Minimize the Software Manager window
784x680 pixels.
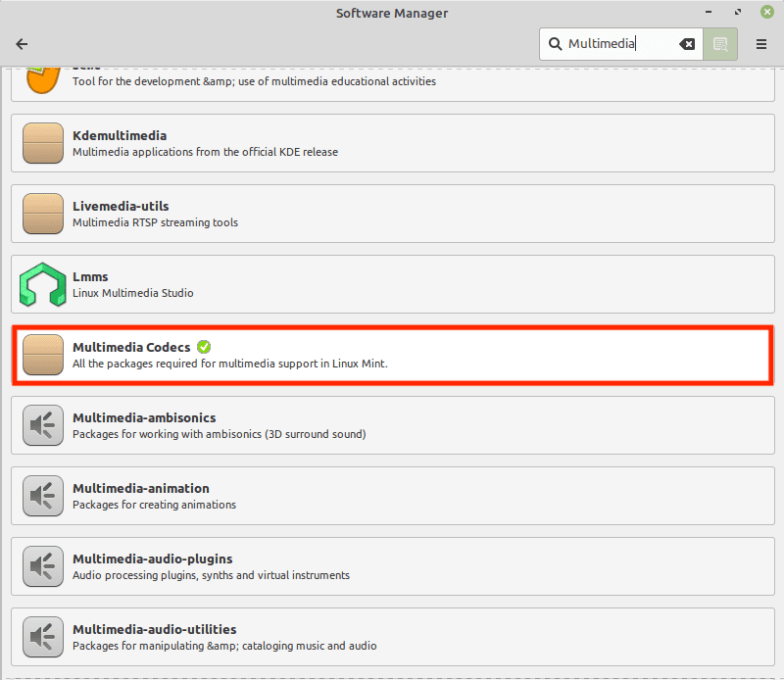(x=709, y=12)
